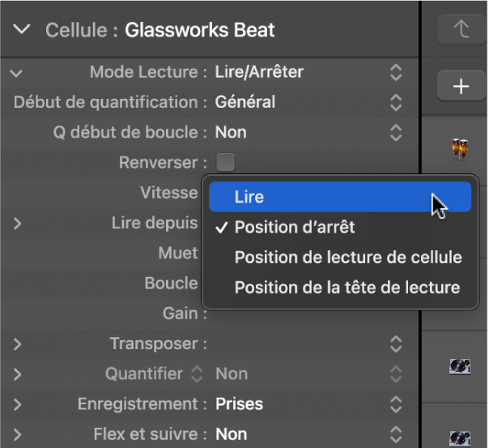Click the congas track icon
This screenshot has height=448, width=489.
[x=460, y=149]
